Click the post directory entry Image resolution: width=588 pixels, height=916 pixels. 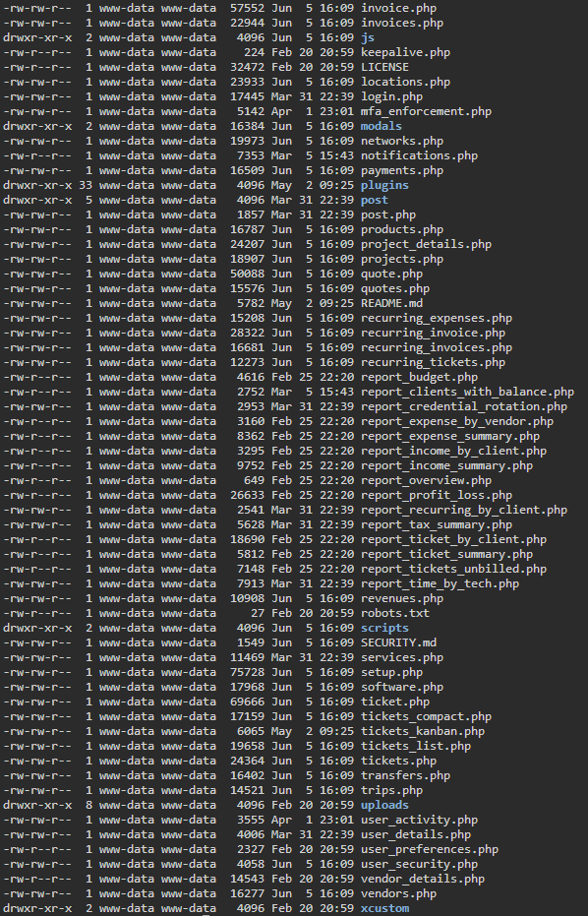(x=375, y=200)
